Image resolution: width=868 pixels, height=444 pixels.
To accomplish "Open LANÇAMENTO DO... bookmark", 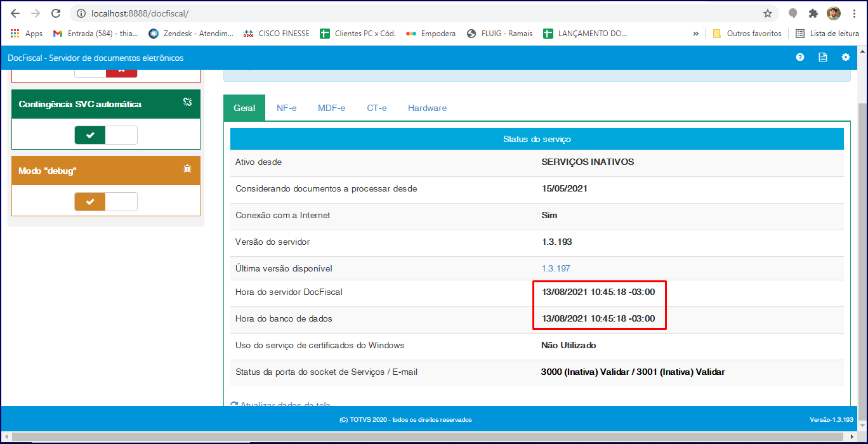I will point(585,34).
